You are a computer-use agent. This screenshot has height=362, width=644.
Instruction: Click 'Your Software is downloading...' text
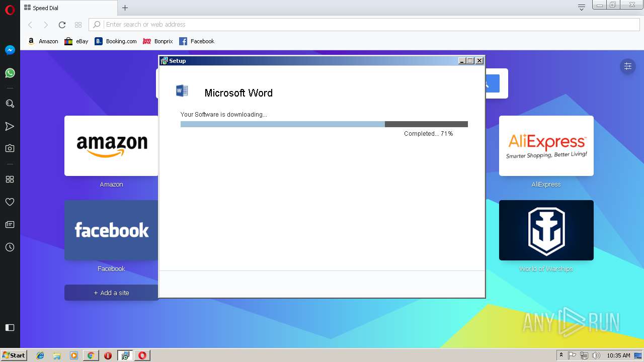pos(224,115)
